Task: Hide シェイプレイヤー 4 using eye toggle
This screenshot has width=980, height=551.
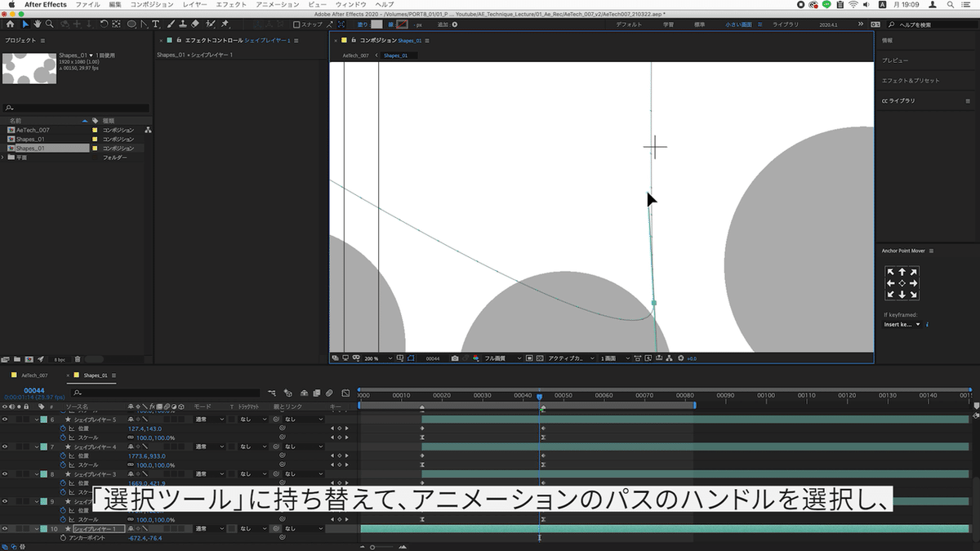Action: click(x=5, y=447)
